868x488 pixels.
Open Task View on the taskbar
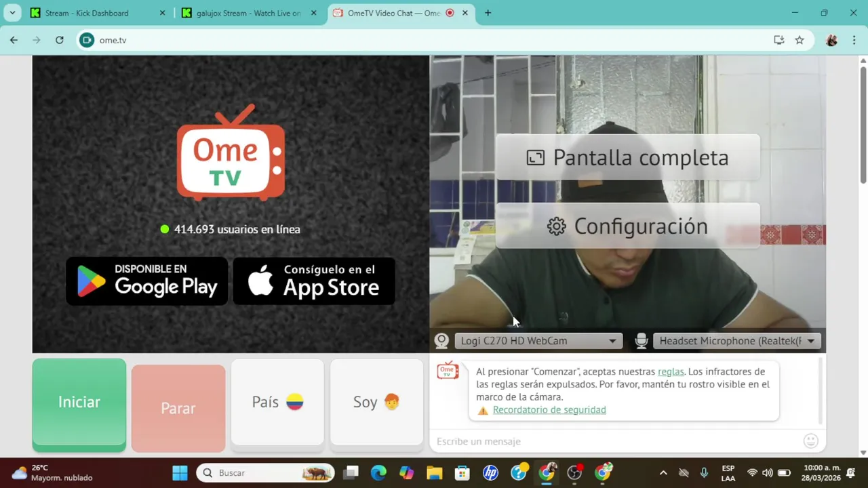coord(351,473)
